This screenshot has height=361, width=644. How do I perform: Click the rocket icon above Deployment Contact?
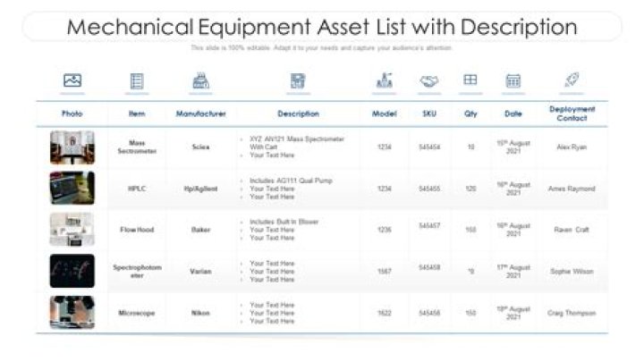click(572, 80)
